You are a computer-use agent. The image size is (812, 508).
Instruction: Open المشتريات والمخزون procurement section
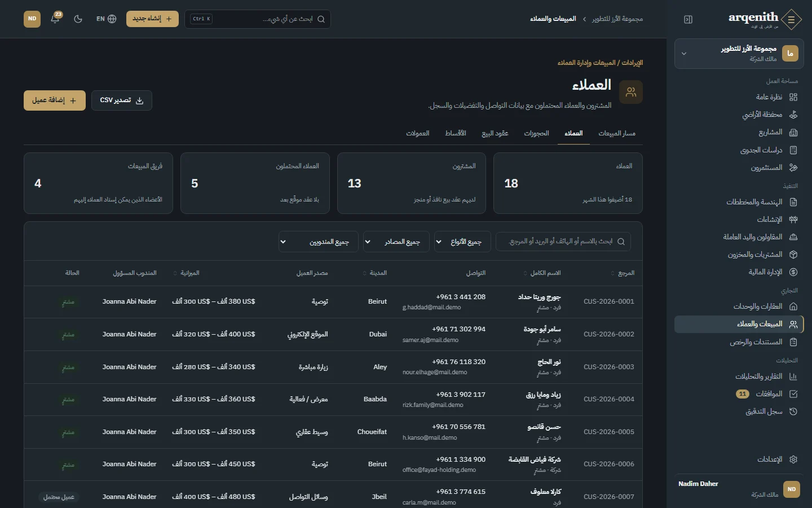(739, 255)
